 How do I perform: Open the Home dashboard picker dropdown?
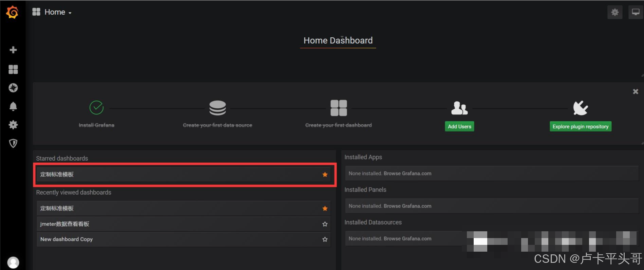(52, 12)
